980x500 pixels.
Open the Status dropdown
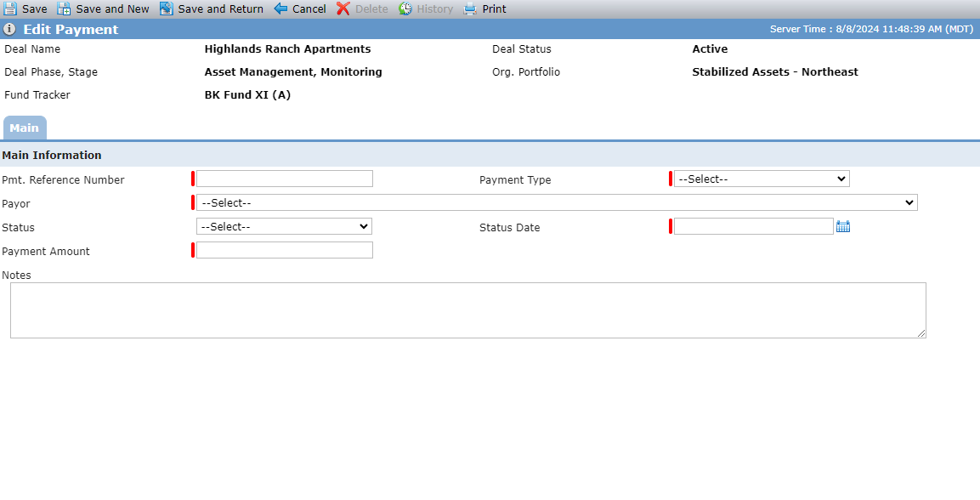pos(285,226)
